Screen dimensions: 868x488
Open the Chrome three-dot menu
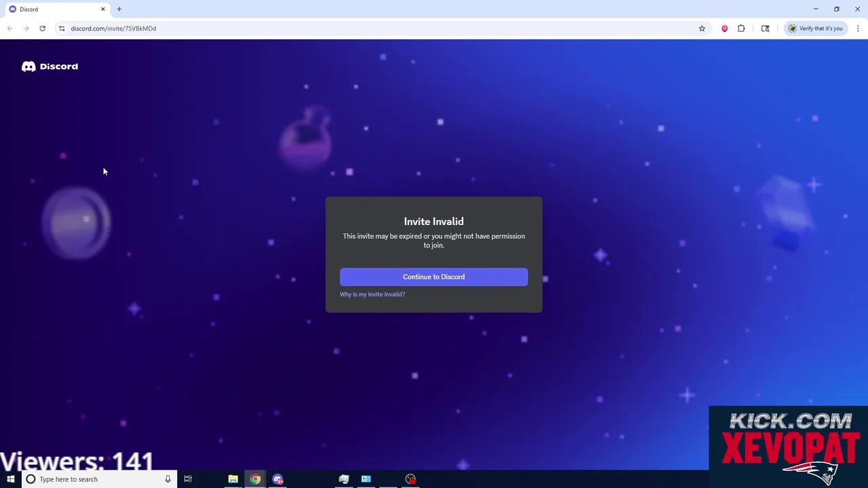(858, 28)
